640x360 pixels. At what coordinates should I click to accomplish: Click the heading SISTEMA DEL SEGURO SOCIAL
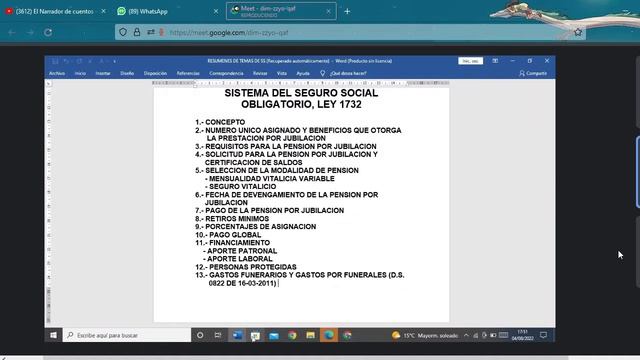coord(301,93)
